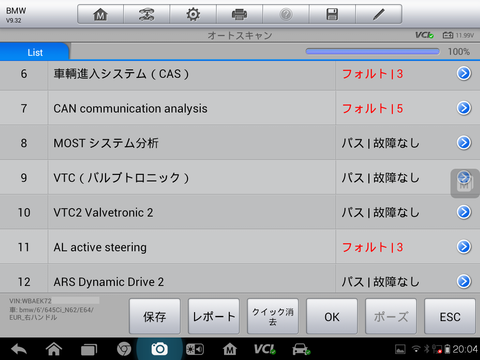Click the help question mark icon
Viewport: 480px width, 360px height.
coord(286,14)
